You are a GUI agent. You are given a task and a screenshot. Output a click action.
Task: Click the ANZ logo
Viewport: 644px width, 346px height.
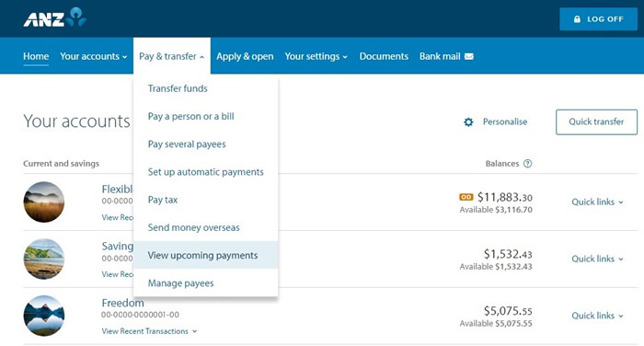coord(54,17)
